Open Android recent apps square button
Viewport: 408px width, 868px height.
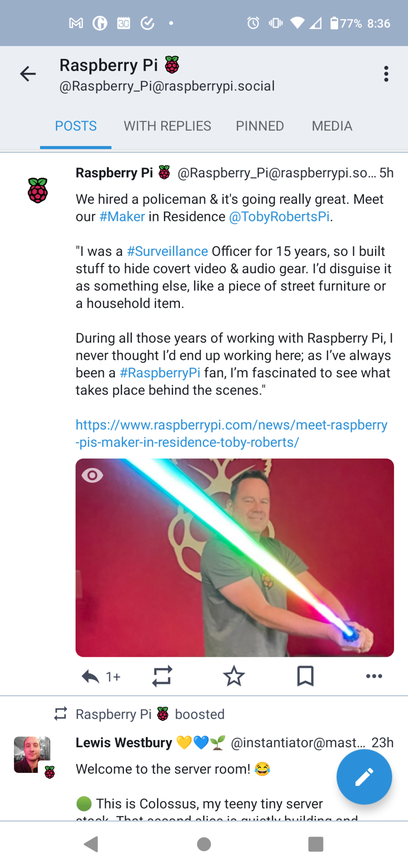(316, 844)
